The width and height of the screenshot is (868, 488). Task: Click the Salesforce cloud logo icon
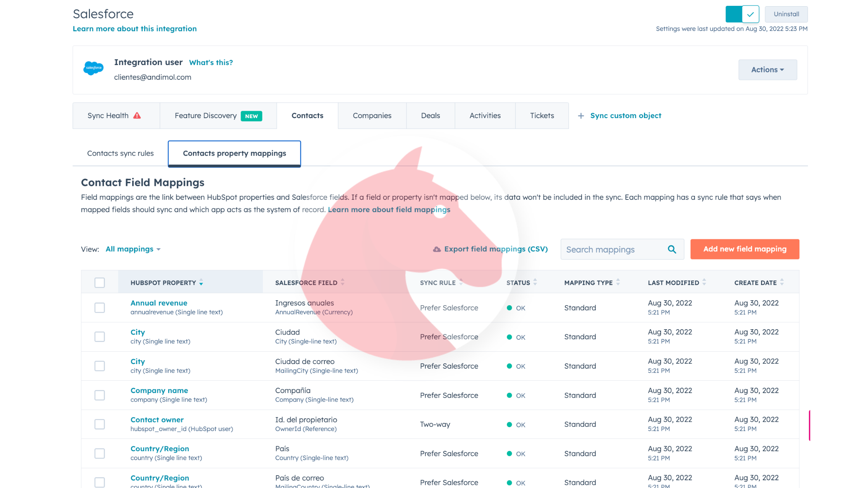pos(93,68)
